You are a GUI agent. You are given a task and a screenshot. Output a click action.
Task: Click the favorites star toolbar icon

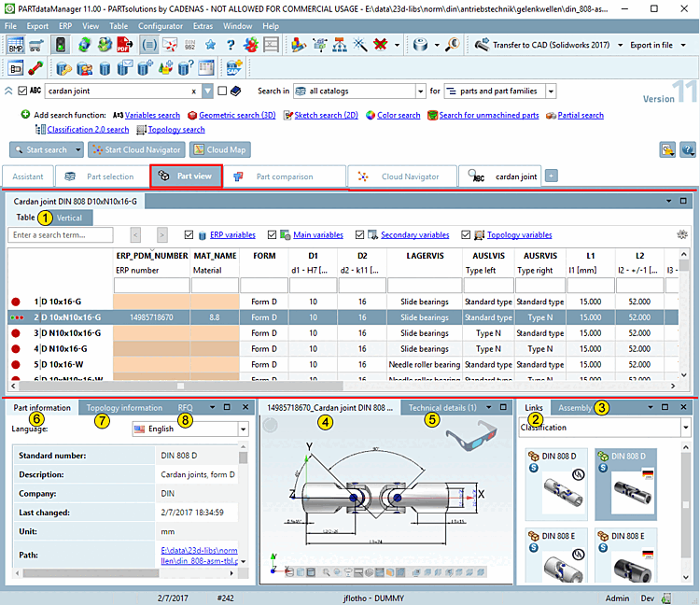(210, 44)
